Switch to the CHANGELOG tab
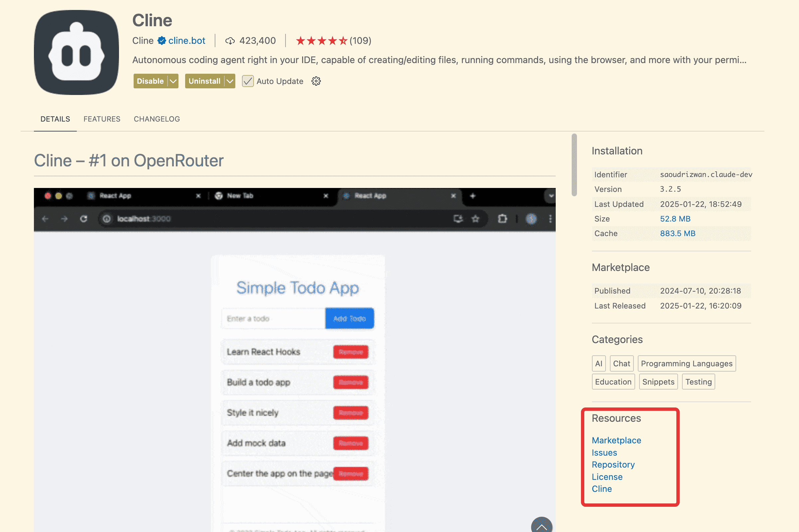799x532 pixels. [157, 119]
